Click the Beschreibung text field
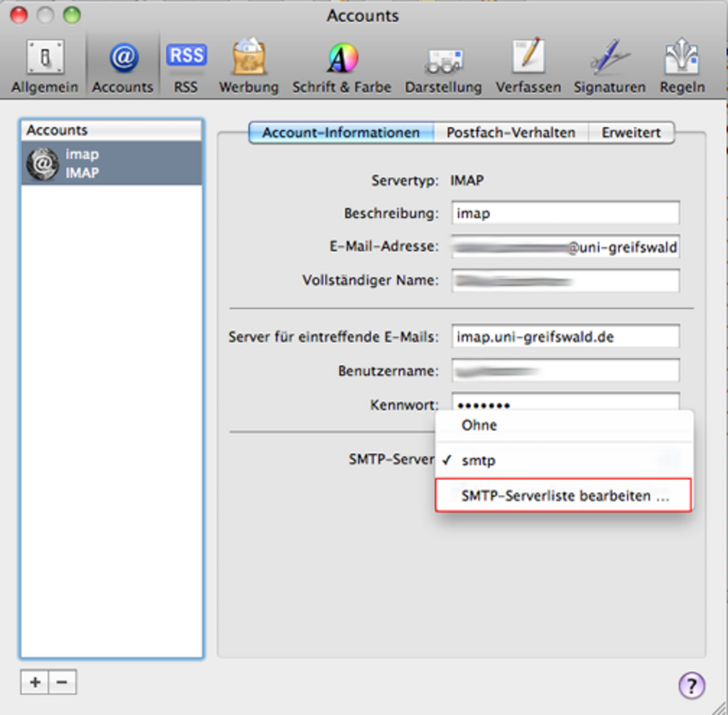The height and width of the screenshot is (715, 728). 565,213
